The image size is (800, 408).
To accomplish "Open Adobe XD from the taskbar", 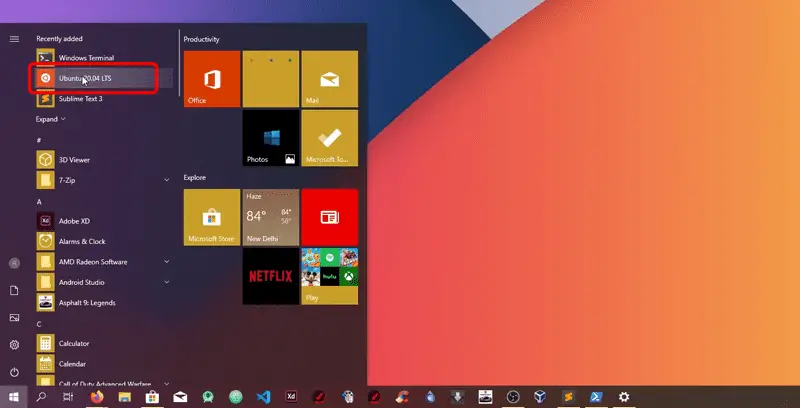I will click(x=291, y=397).
